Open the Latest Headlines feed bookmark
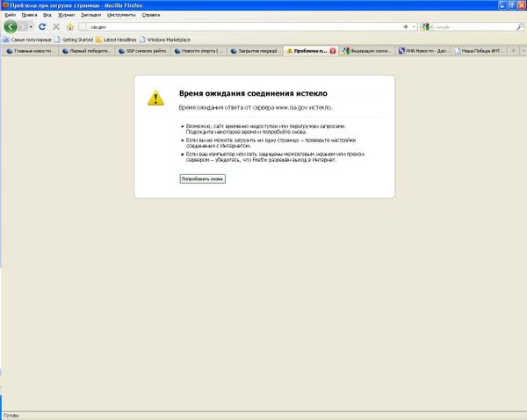This screenshot has height=420, width=527. (x=116, y=40)
